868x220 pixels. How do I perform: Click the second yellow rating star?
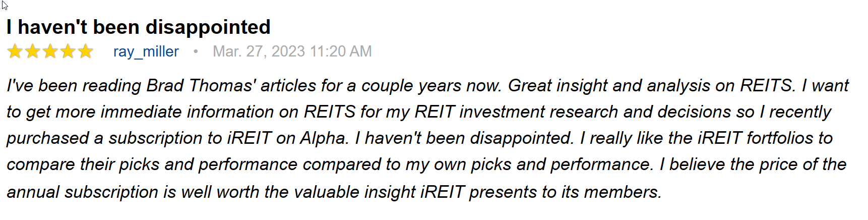33,51
